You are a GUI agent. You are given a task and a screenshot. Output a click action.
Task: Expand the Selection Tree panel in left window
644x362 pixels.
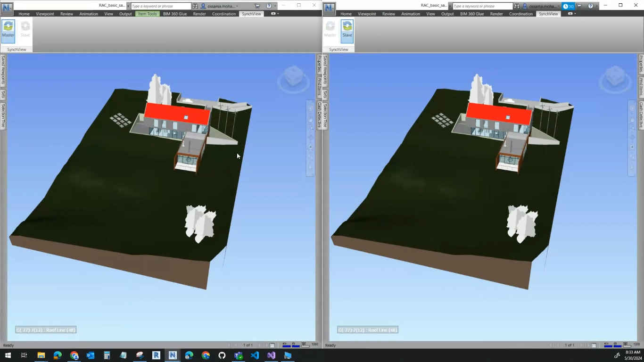3,116
